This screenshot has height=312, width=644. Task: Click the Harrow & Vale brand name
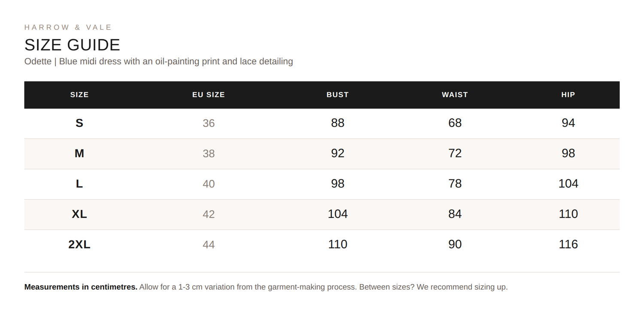68,27
